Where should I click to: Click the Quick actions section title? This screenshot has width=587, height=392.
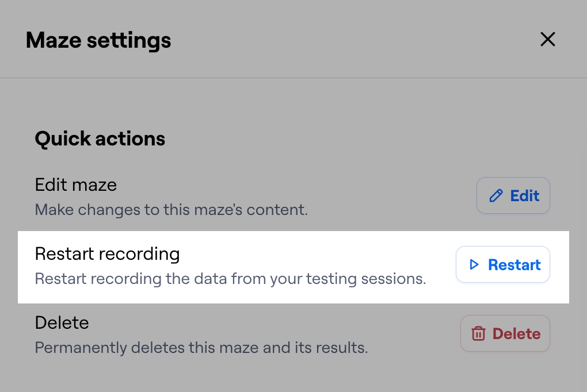[x=100, y=139]
